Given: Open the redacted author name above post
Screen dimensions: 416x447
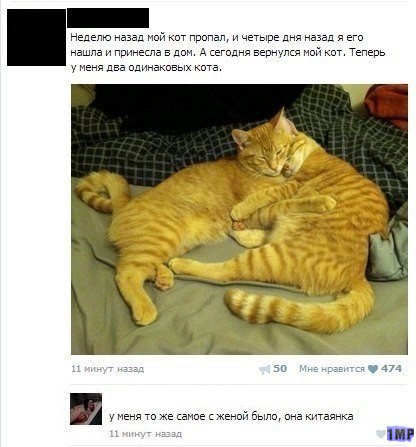Looking at the screenshot, I should tap(108, 18).
